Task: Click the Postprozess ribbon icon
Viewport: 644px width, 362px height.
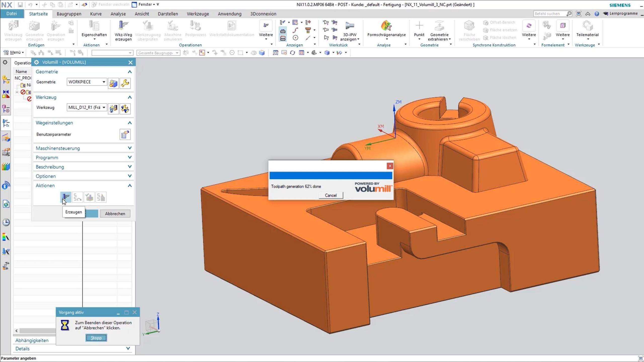Action: pyautogui.click(x=195, y=29)
